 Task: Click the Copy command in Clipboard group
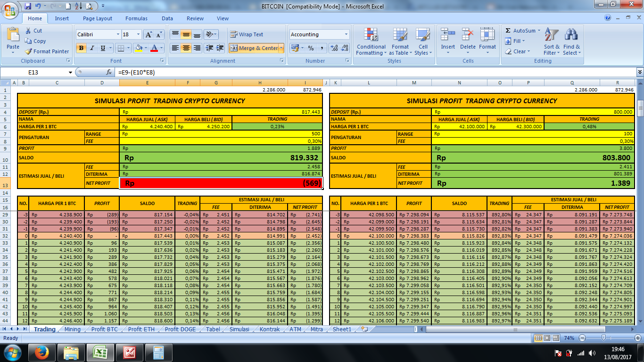pos(35,41)
